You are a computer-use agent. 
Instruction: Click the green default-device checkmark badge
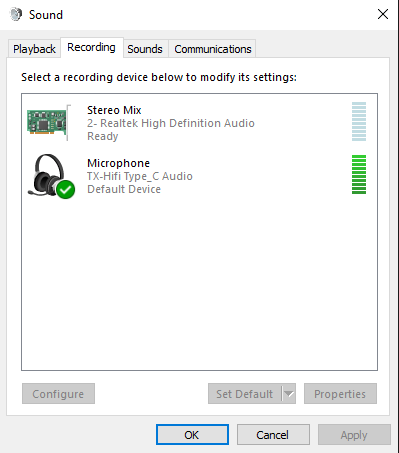pos(66,189)
